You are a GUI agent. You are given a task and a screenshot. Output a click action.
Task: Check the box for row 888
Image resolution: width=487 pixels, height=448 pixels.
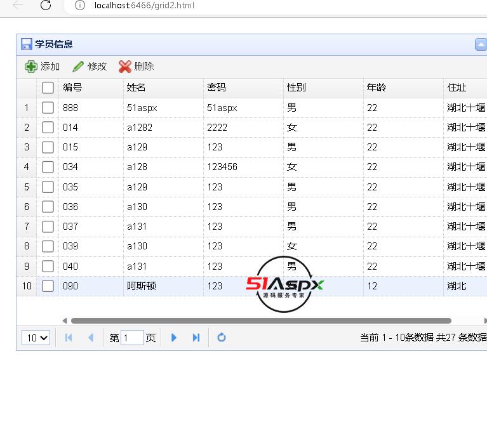click(x=48, y=108)
